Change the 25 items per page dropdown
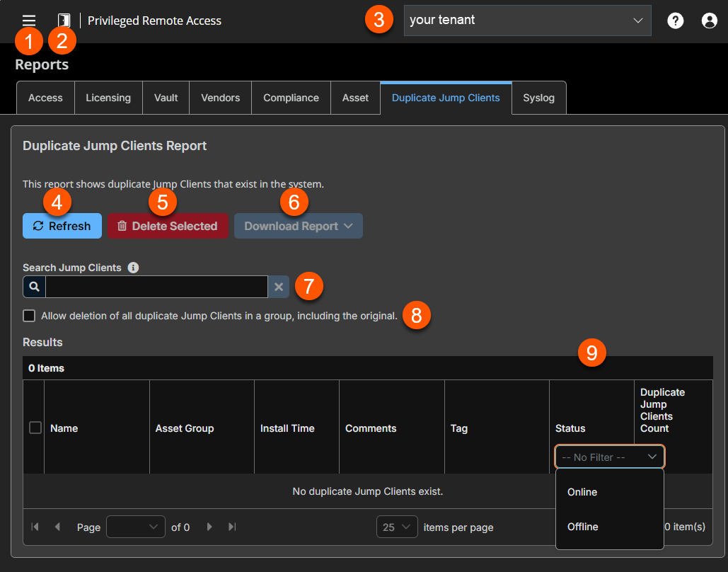Screen dimensions: 728x572 397,527
